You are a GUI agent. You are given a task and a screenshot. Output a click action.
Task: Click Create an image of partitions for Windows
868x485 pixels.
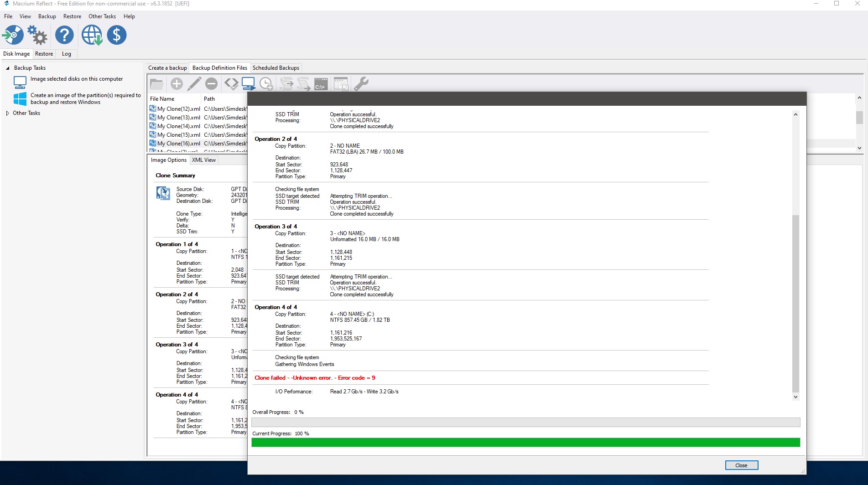(x=86, y=99)
